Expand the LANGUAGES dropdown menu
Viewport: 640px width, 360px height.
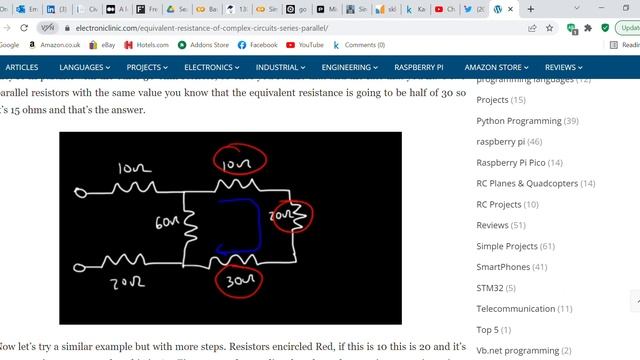tap(84, 67)
